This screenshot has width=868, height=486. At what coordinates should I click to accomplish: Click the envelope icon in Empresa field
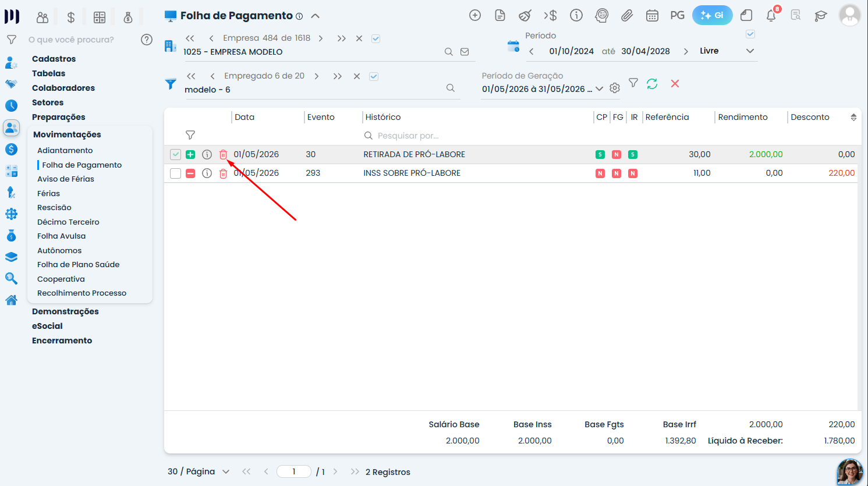tap(465, 52)
